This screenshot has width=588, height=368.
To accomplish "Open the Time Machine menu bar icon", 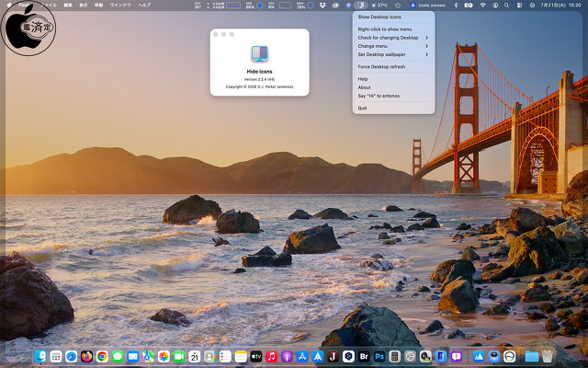I will click(398, 6).
